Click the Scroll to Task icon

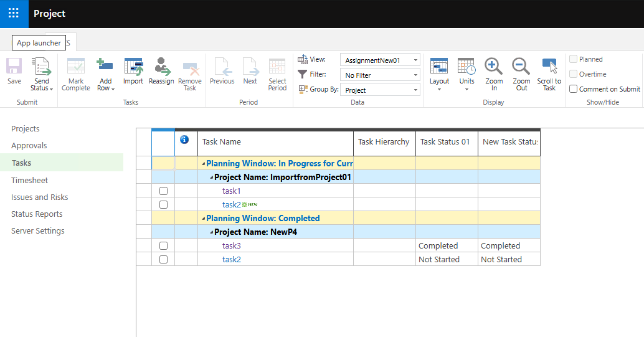549,66
